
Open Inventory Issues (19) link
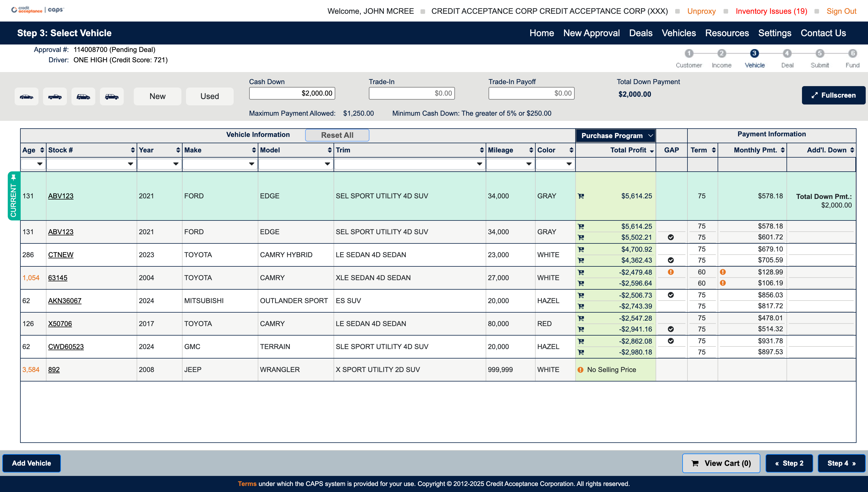[771, 11]
